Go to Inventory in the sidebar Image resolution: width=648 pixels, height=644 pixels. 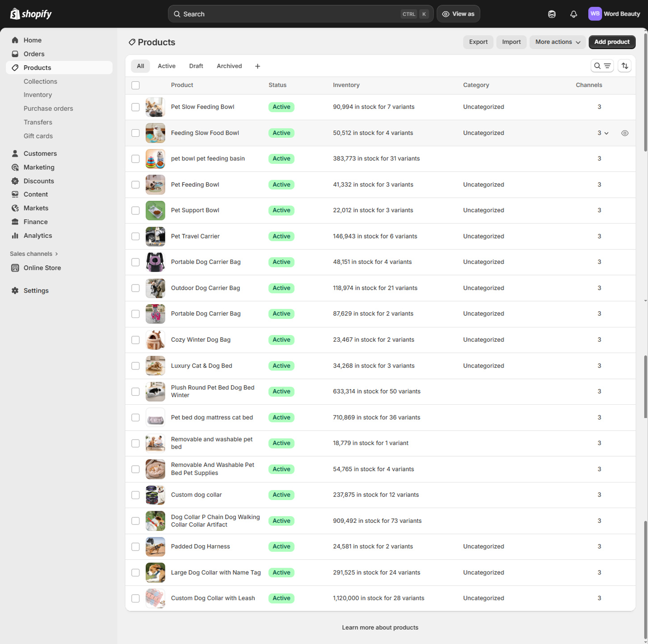click(38, 95)
